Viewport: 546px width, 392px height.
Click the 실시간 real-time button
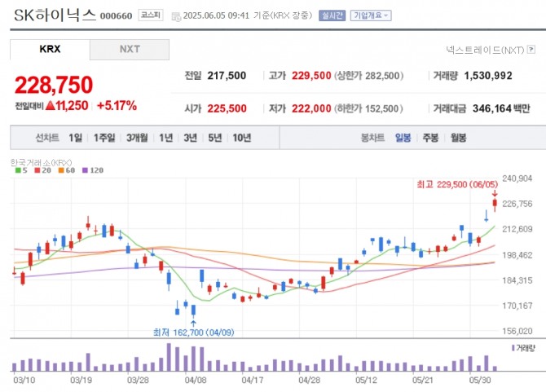click(x=331, y=15)
